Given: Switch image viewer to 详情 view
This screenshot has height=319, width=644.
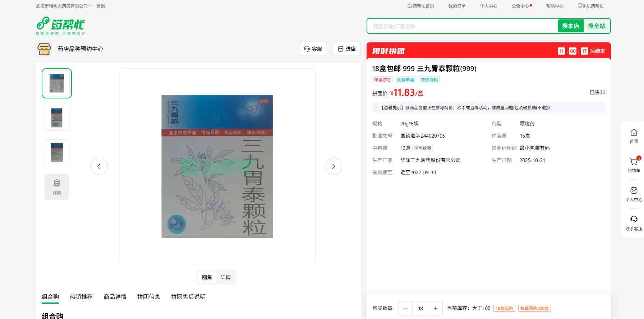Looking at the screenshot, I should click(x=226, y=277).
